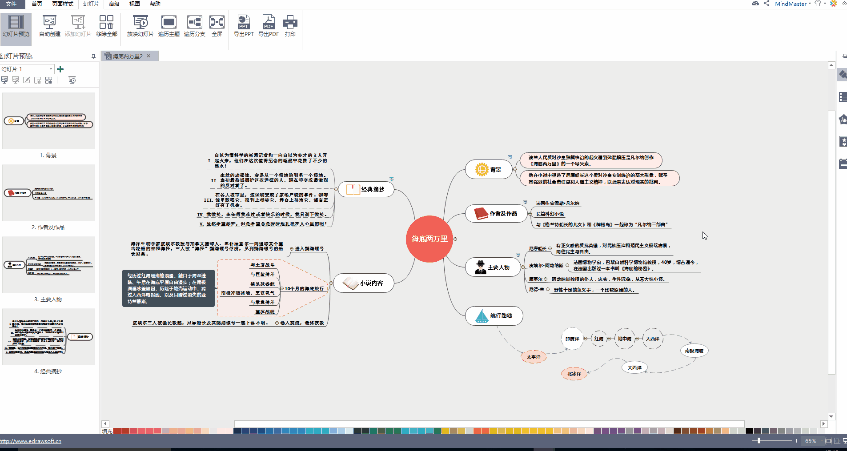Toggle the pin on the slide preview panel

(93, 56)
